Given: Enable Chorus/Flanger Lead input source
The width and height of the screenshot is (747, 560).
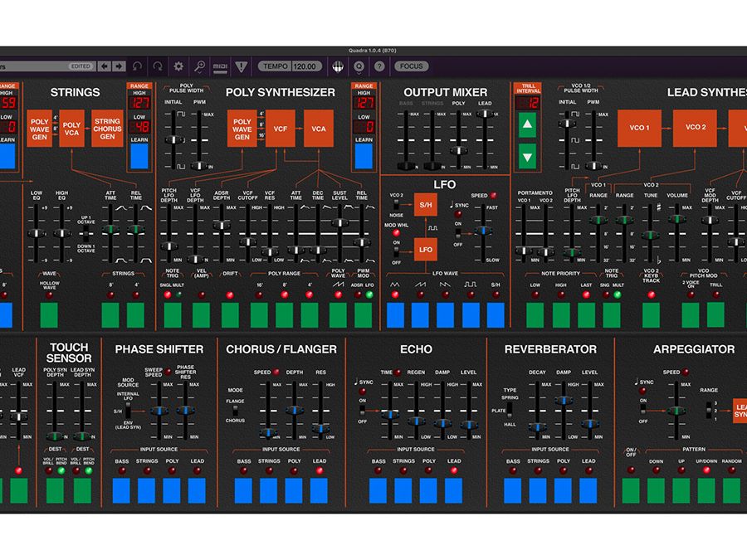Looking at the screenshot, I should pos(320,491).
